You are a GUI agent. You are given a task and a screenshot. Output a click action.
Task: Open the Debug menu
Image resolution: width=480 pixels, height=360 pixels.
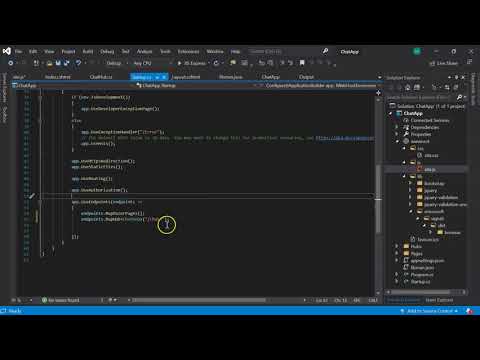[107, 51]
